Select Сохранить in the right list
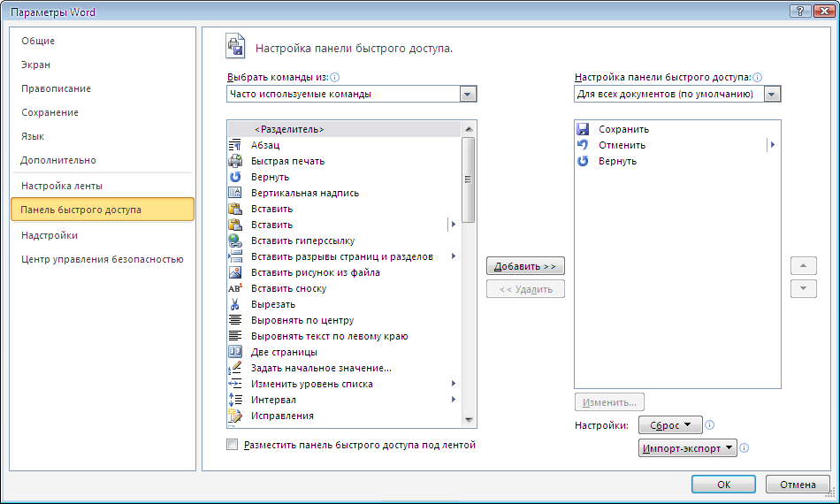840x504 pixels. (x=677, y=129)
